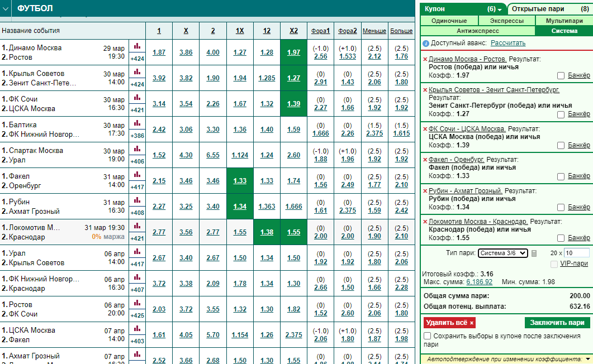This screenshot has width=593, height=364.
Task: Click the stake amount input field
Action: pos(576,253)
